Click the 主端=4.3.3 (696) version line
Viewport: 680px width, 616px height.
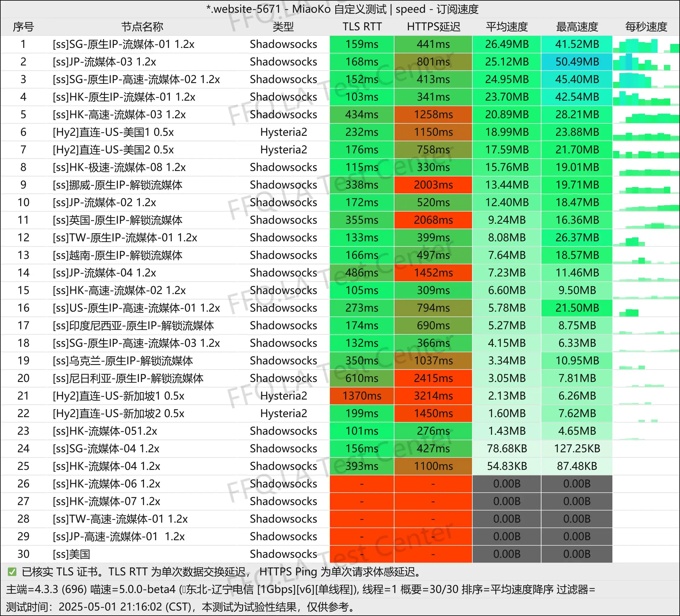pyautogui.click(x=300, y=589)
